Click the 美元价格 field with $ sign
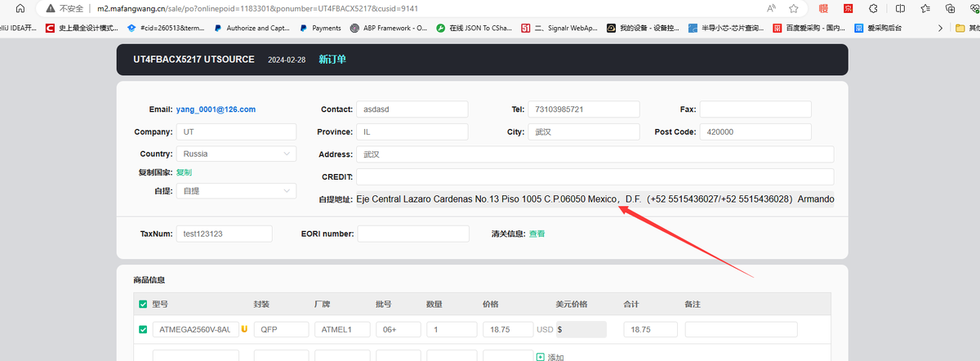 tap(581, 329)
